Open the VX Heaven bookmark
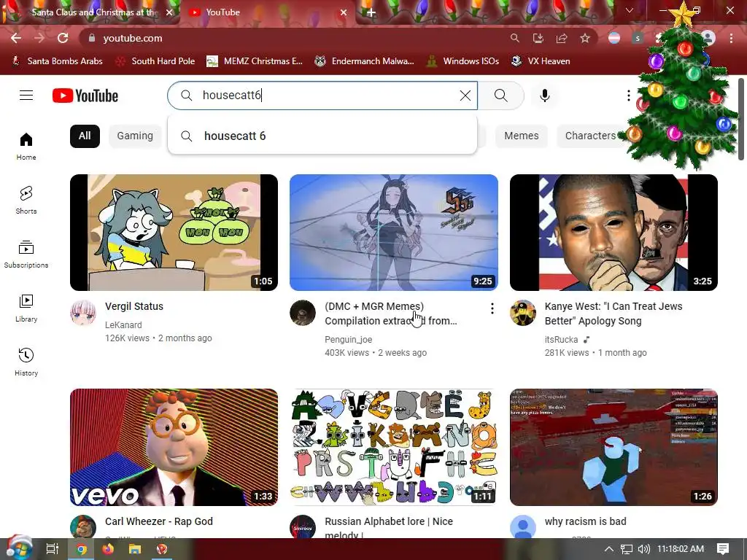 (x=541, y=61)
